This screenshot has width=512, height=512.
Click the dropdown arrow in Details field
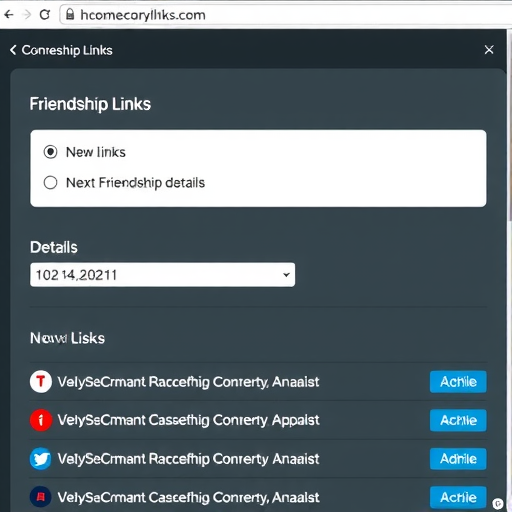click(286, 275)
